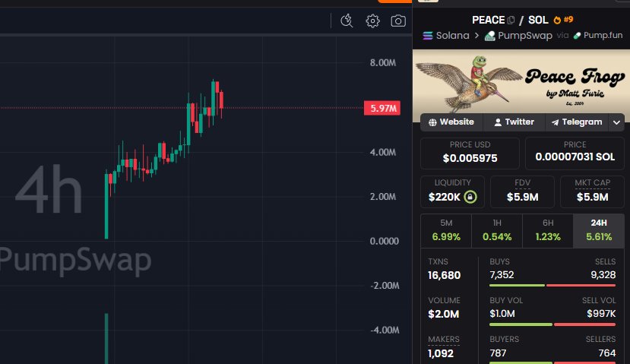This screenshot has height=364, width=630.
Task: Click the 5.97M current price label
Action: (x=382, y=108)
